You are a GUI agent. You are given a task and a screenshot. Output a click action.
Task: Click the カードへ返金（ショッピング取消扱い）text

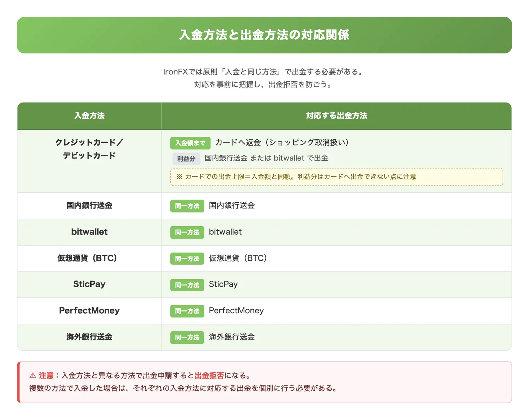pos(282,142)
